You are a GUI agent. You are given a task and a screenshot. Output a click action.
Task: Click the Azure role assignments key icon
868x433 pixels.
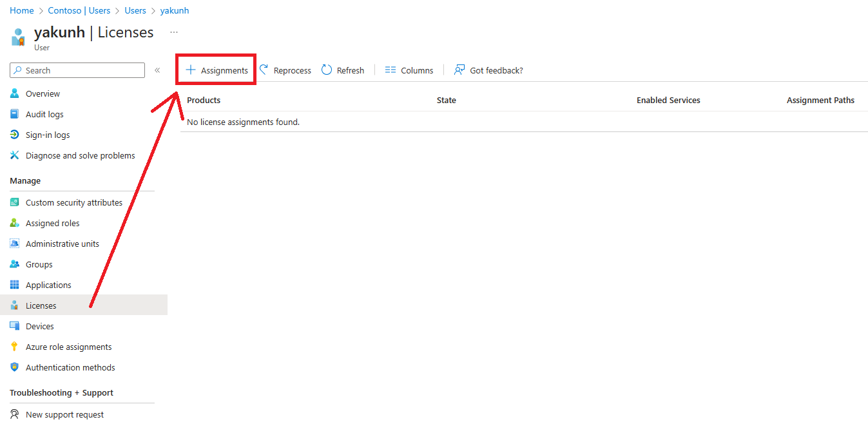(x=14, y=347)
